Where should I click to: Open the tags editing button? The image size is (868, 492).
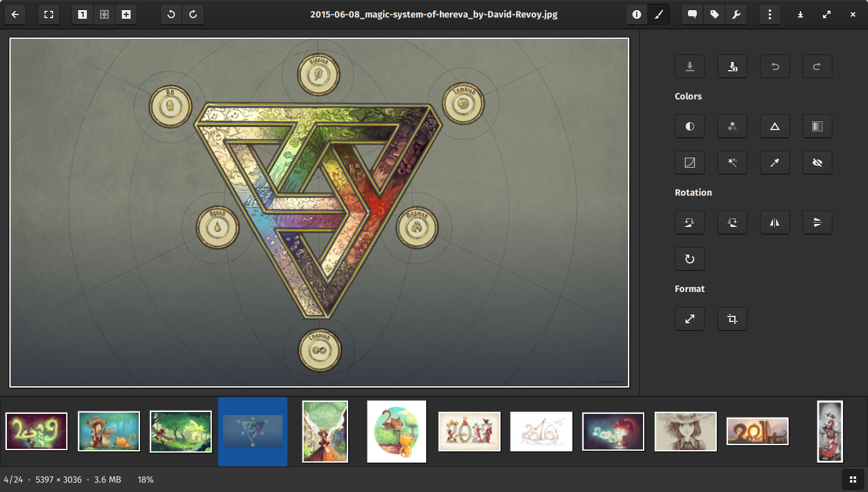coord(714,14)
